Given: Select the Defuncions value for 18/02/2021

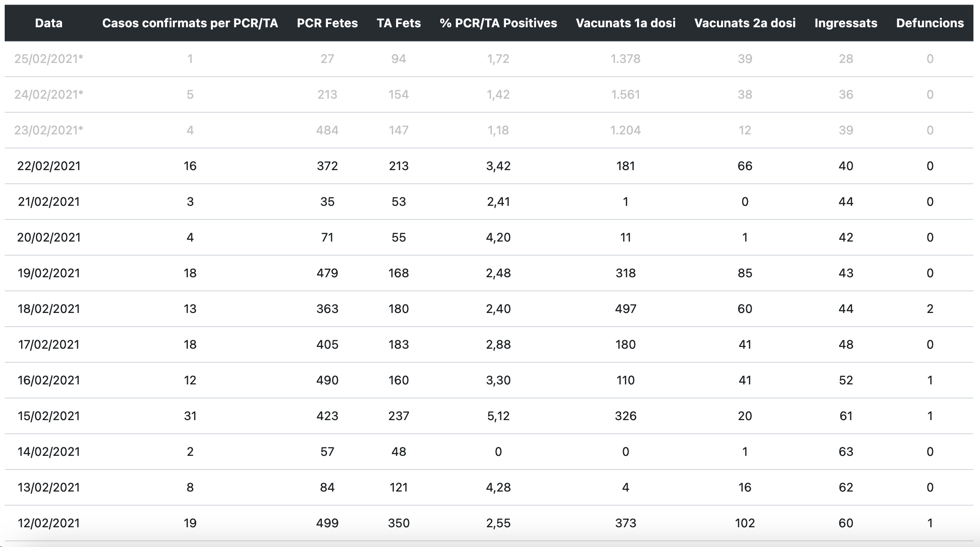Looking at the screenshot, I should point(930,309).
